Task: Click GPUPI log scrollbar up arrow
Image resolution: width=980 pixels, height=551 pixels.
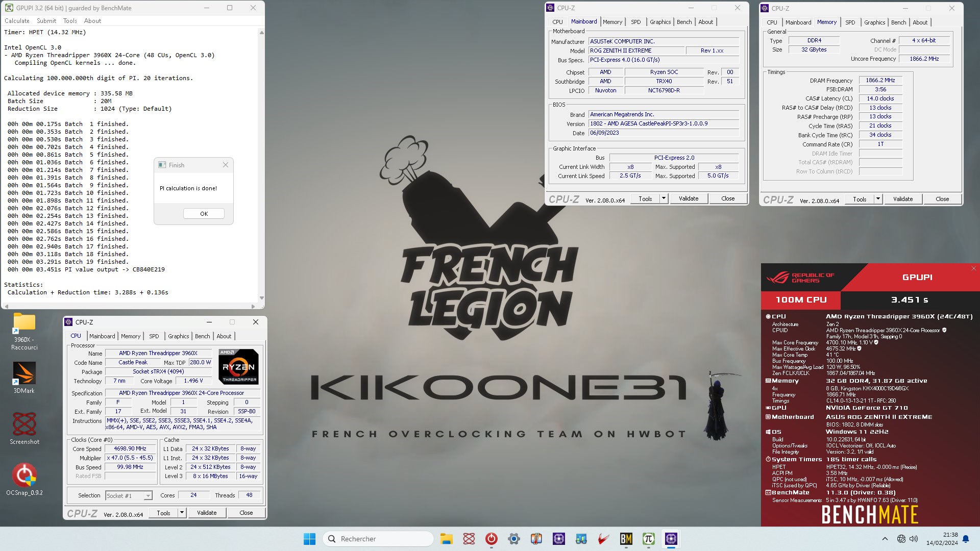Action: point(261,32)
